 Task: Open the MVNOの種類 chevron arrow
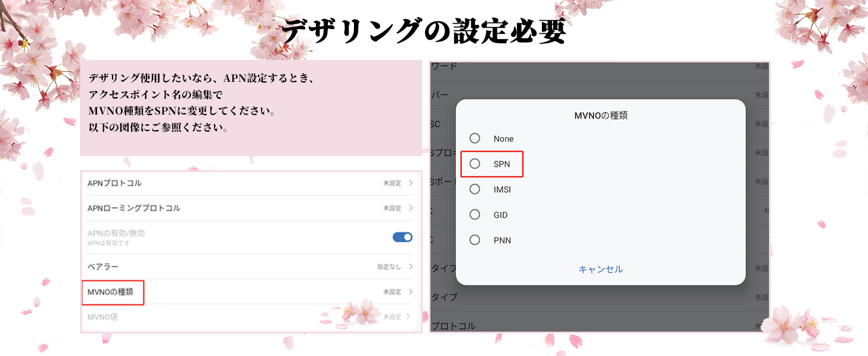point(410,292)
